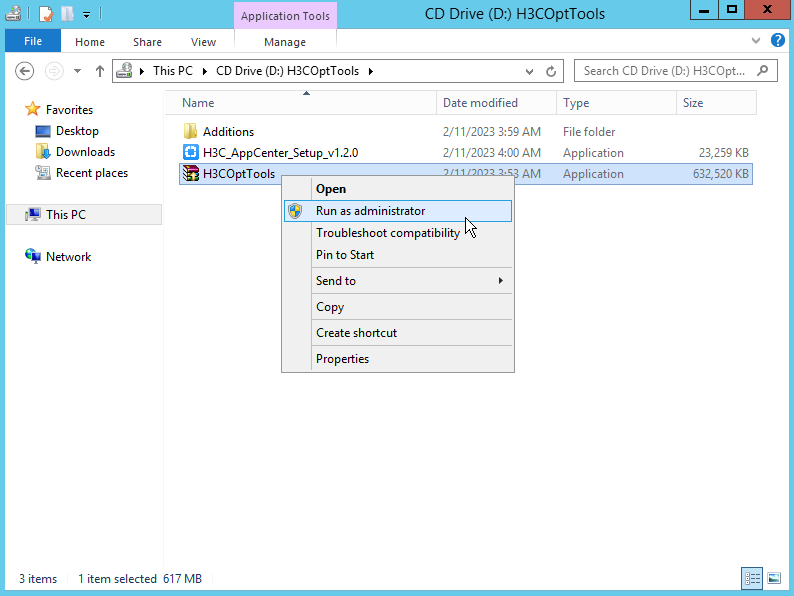Screen dimensions: 794x596
Task: Select Network in the navigation pane
Action: tap(68, 257)
